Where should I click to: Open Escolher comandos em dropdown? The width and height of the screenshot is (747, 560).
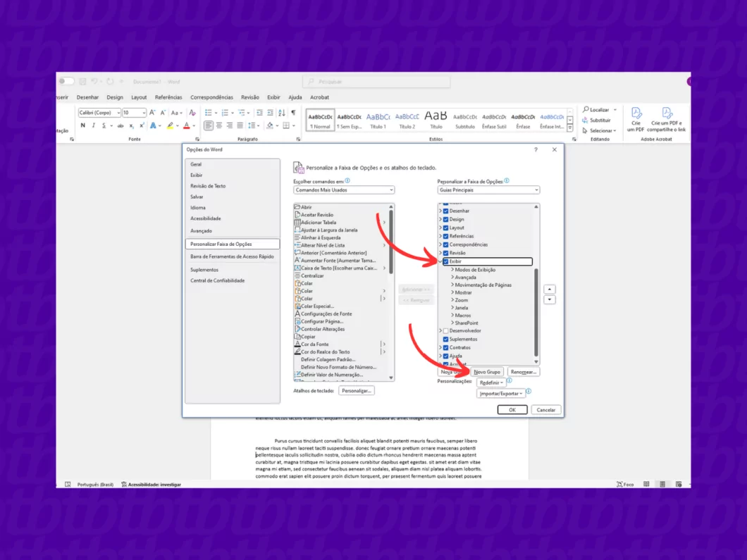coord(344,190)
